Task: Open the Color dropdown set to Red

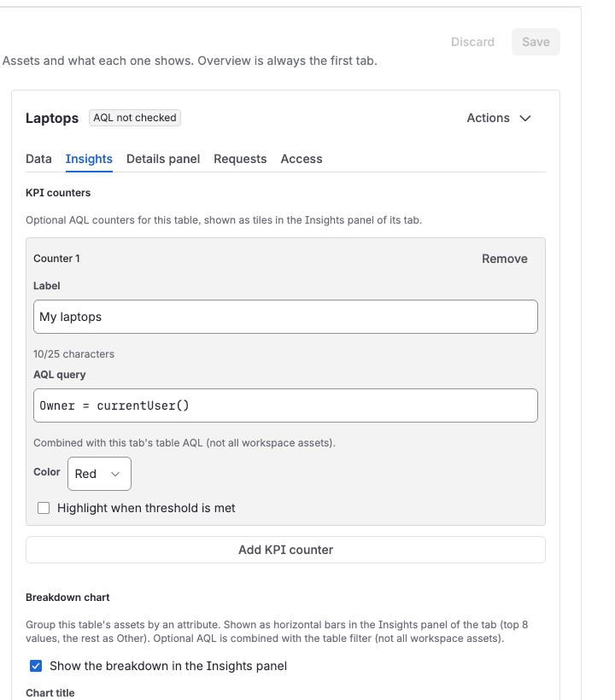Action: [99, 474]
